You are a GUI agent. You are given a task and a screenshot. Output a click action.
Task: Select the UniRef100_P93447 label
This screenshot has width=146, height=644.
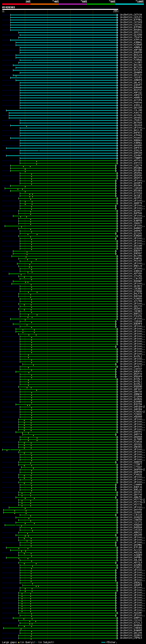coord(131,138)
